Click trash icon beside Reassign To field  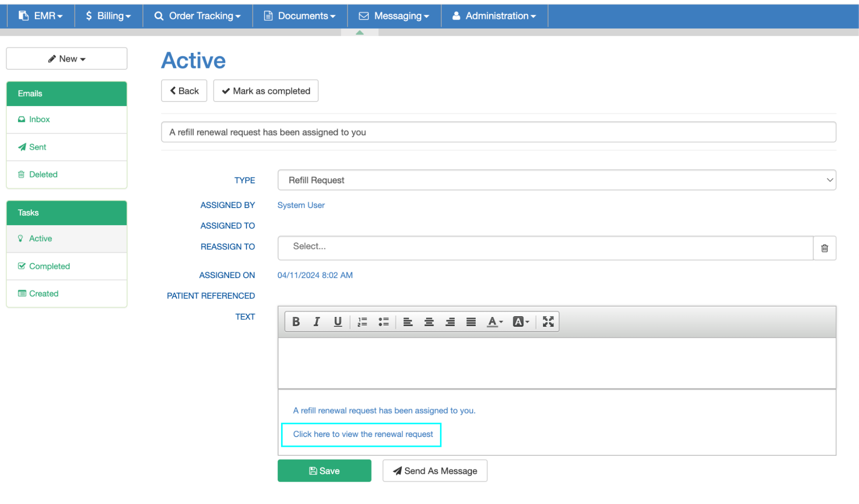point(824,248)
